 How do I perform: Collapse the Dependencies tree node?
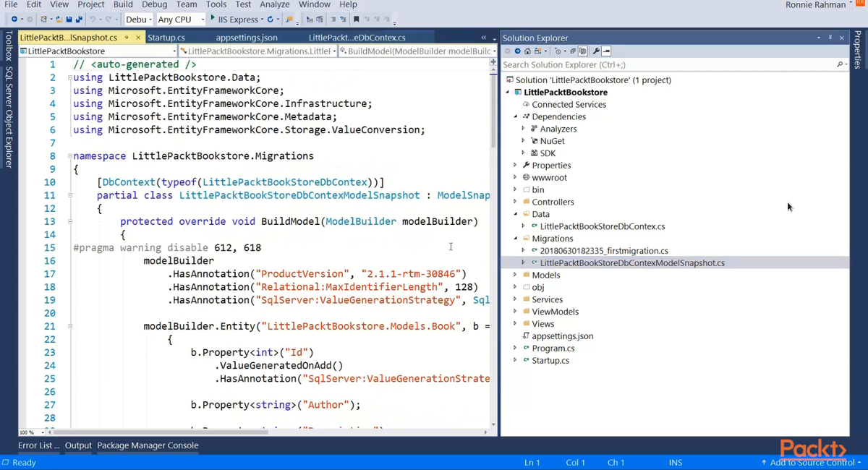pyautogui.click(x=516, y=116)
